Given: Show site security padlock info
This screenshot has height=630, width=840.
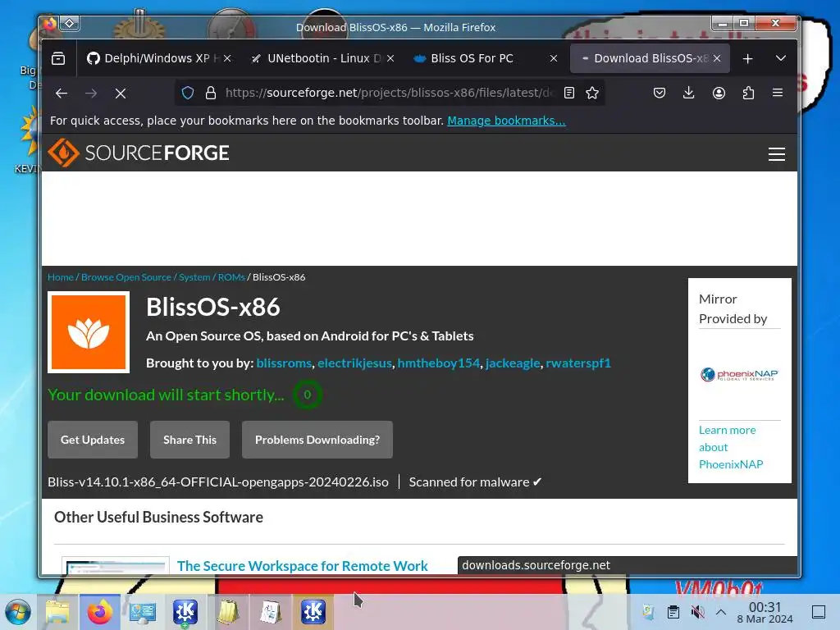Looking at the screenshot, I should 211,94.
